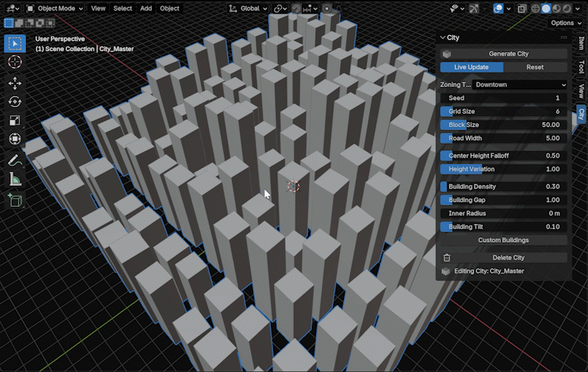Click the Generate City button
588x372 pixels.
tap(504, 54)
